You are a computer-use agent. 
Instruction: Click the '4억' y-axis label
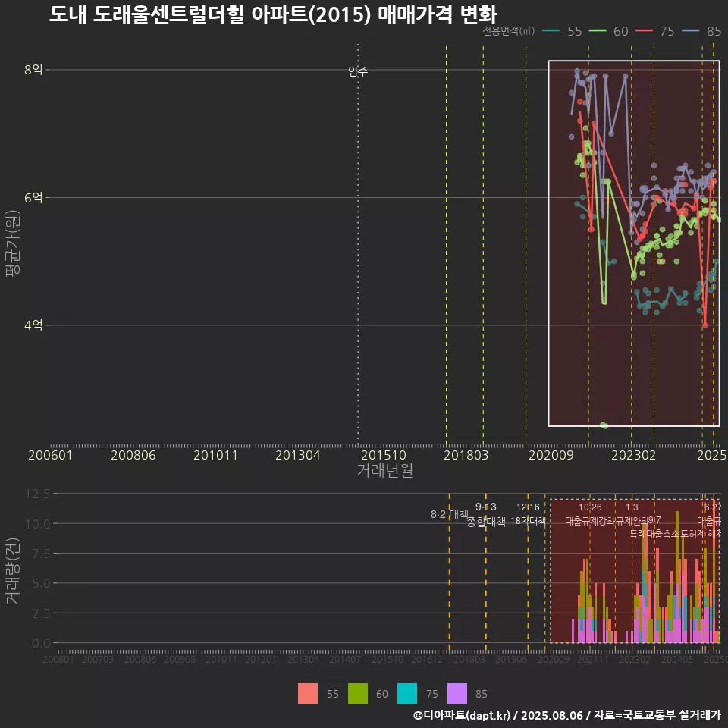33,325
